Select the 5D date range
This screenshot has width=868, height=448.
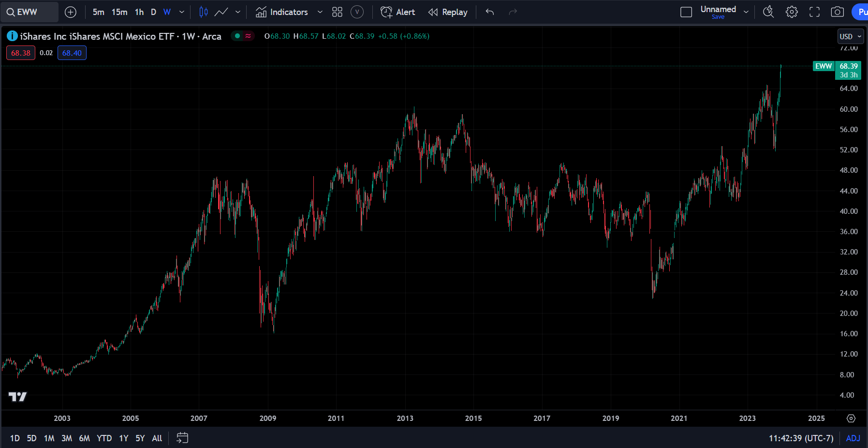coord(31,438)
